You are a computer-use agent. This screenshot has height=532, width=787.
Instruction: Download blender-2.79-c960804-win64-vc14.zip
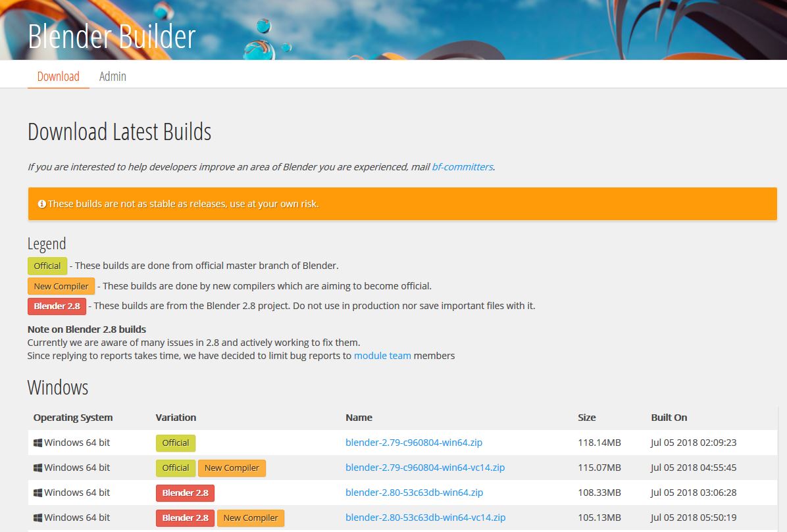point(425,468)
